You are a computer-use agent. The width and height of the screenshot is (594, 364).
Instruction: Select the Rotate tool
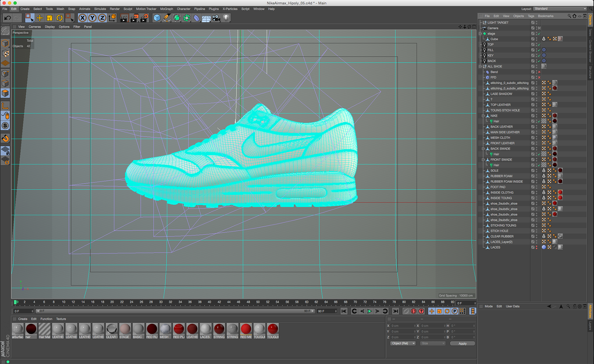click(x=59, y=18)
